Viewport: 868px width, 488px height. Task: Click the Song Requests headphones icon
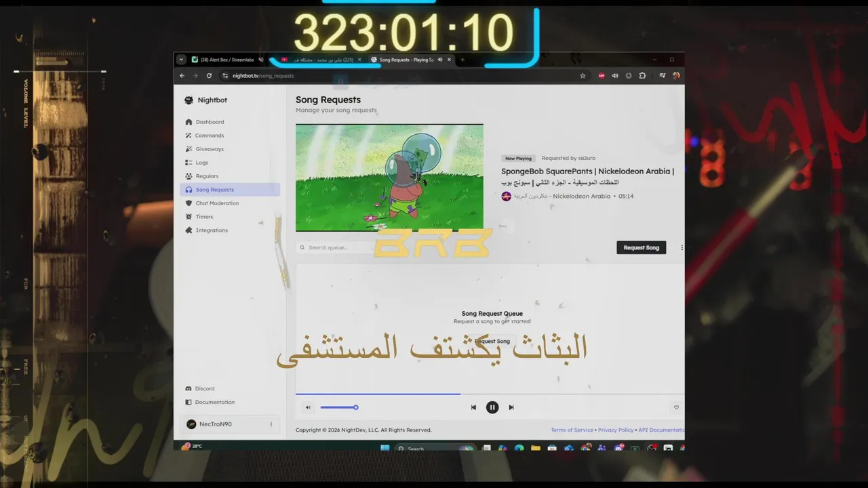click(189, 190)
